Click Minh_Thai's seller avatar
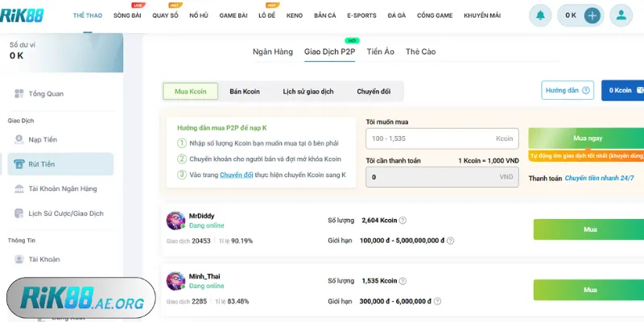The image size is (644, 322). pos(175,281)
